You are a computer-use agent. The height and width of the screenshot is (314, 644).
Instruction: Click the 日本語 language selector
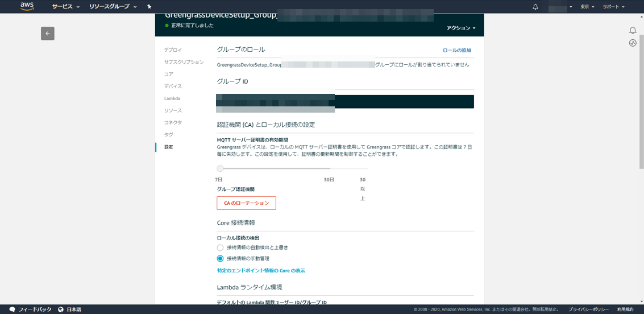point(74,309)
